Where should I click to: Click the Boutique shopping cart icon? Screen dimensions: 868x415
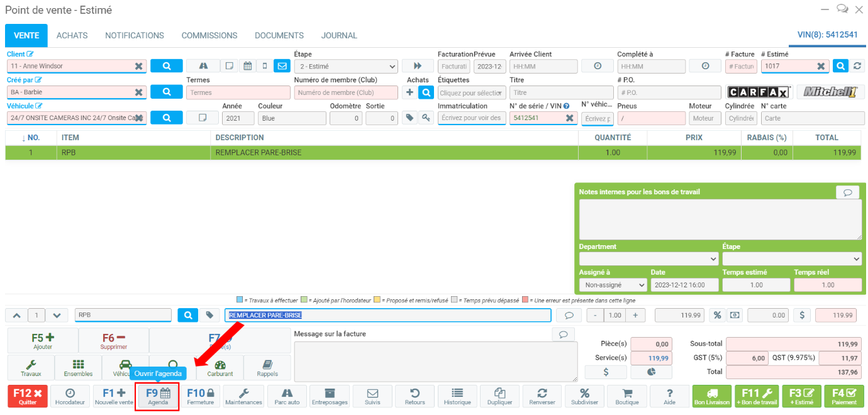coord(626,396)
